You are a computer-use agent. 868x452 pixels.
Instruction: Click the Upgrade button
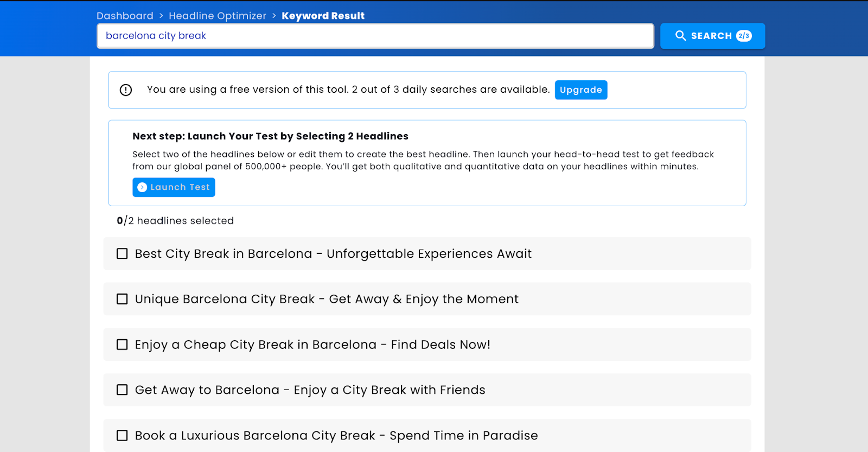pyautogui.click(x=581, y=90)
